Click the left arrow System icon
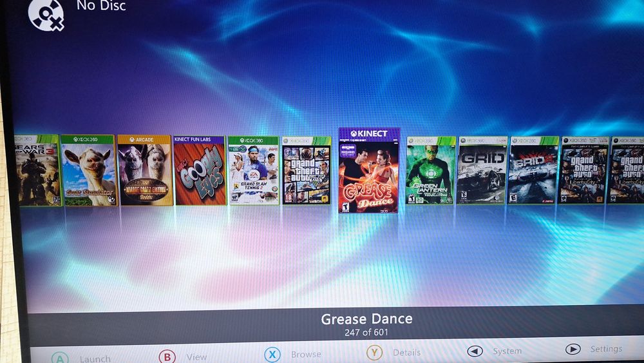 click(x=475, y=351)
